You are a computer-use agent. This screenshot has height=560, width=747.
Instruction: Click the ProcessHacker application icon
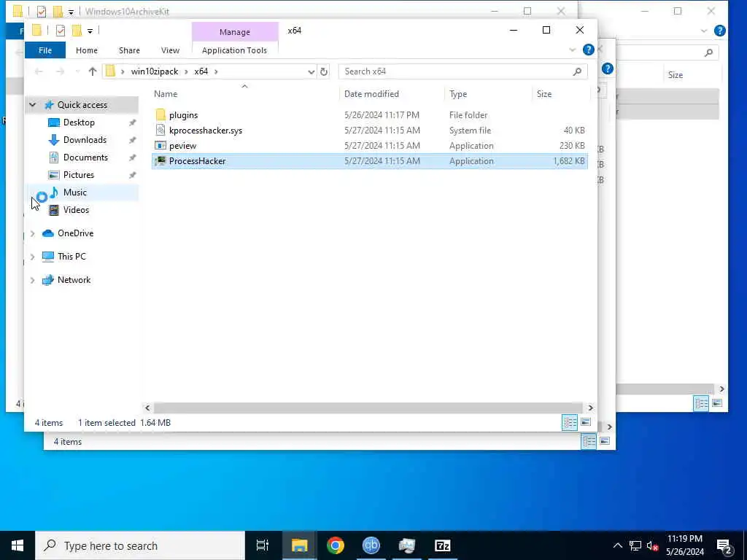click(160, 160)
